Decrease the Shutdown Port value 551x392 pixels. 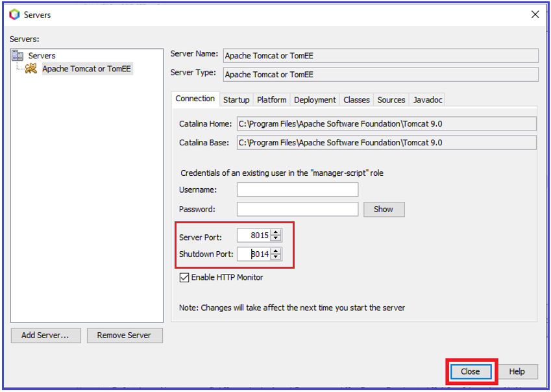pyautogui.click(x=276, y=257)
